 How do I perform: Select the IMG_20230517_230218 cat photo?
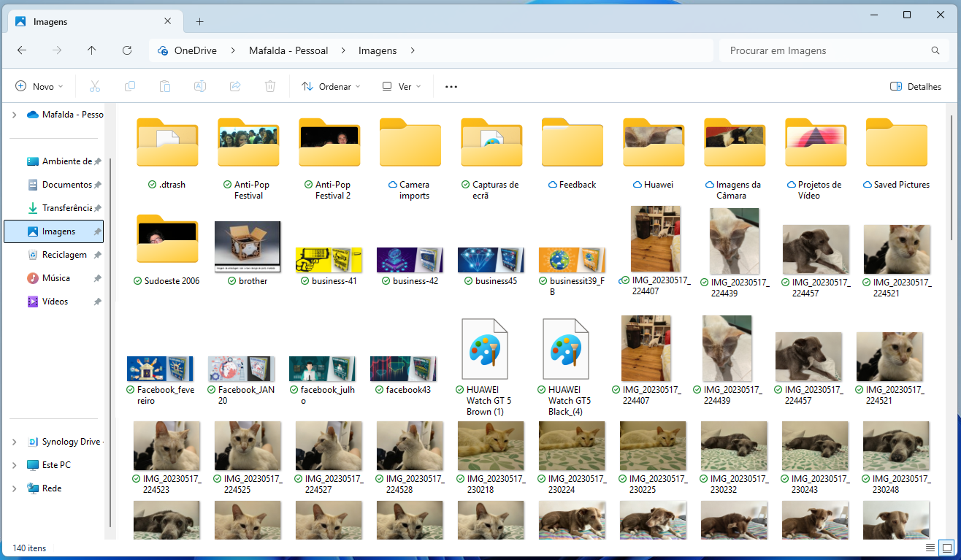491,445
